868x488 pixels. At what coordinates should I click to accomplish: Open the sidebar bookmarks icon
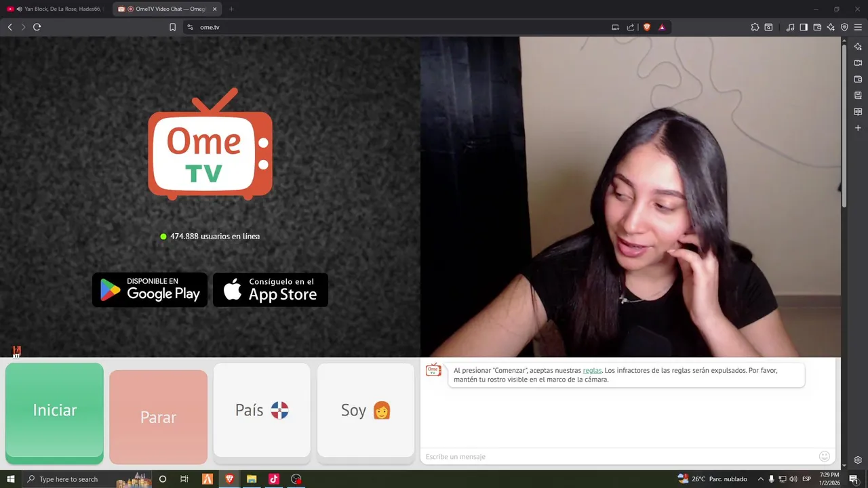858,95
